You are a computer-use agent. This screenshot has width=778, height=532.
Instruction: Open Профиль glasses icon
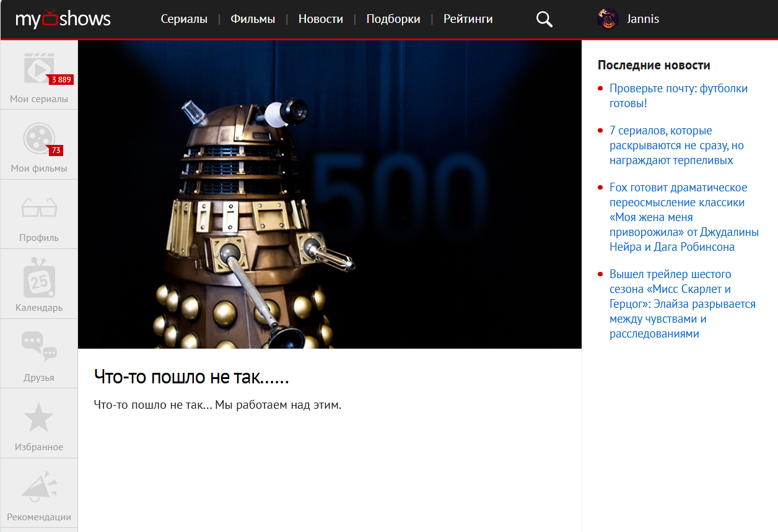tap(39, 208)
